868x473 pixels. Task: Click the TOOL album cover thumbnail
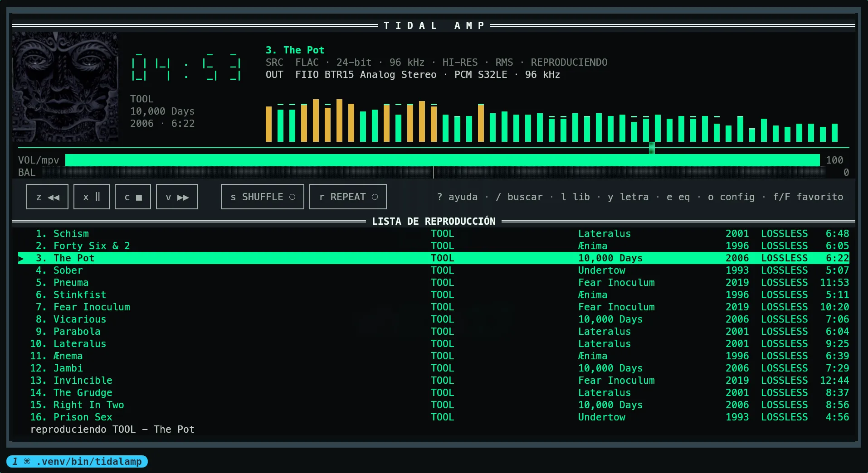(65, 87)
